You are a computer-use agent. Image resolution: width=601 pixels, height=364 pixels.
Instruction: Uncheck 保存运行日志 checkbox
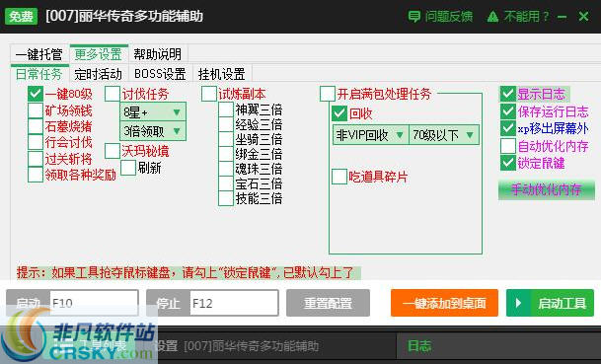(508, 111)
